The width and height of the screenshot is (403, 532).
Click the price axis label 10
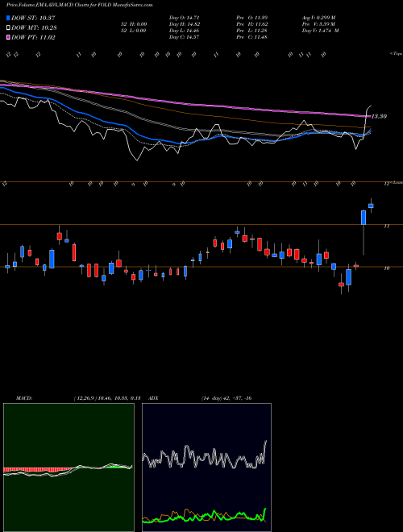387,268
